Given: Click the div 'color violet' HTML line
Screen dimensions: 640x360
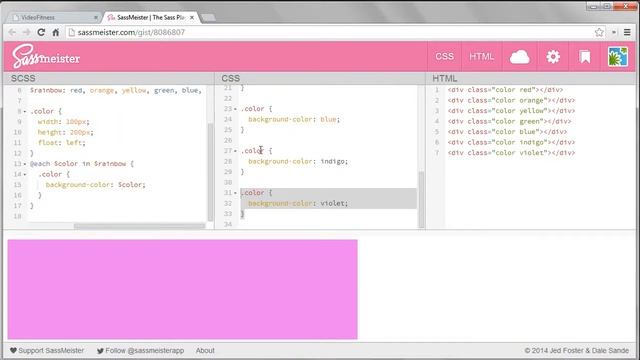Looking at the screenshot, I should [x=511, y=153].
